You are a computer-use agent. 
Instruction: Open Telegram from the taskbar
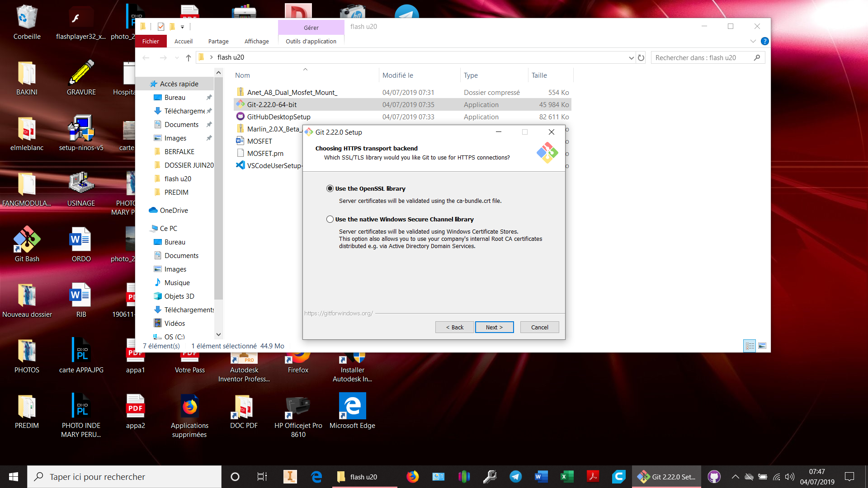coord(515,477)
